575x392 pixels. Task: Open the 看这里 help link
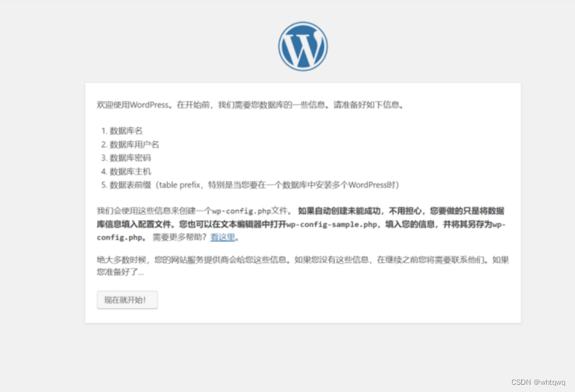(x=223, y=237)
